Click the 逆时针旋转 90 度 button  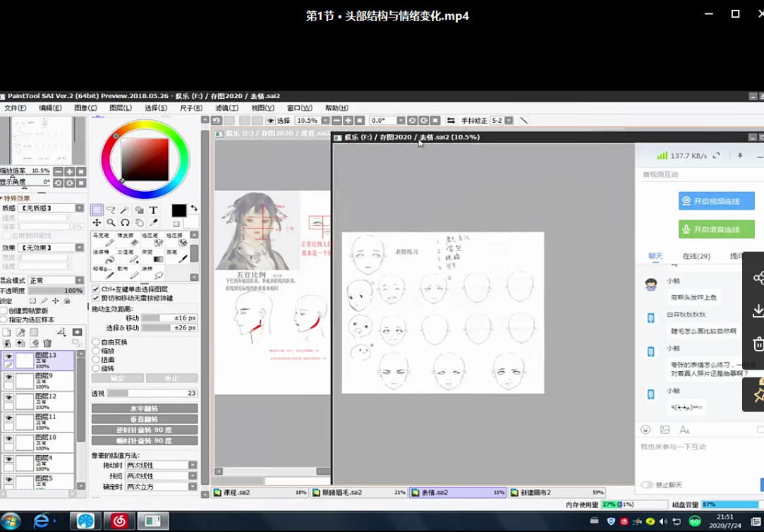145,430
